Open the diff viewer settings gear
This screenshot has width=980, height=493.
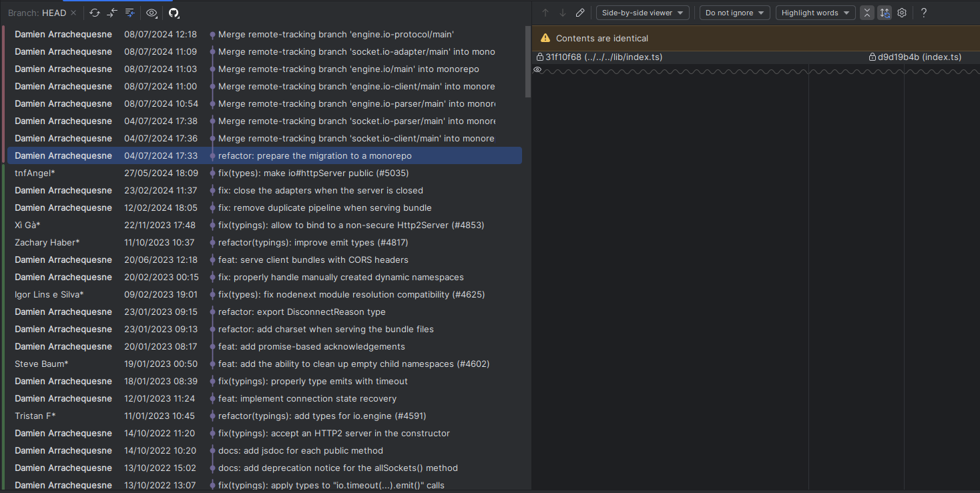click(902, 12)
